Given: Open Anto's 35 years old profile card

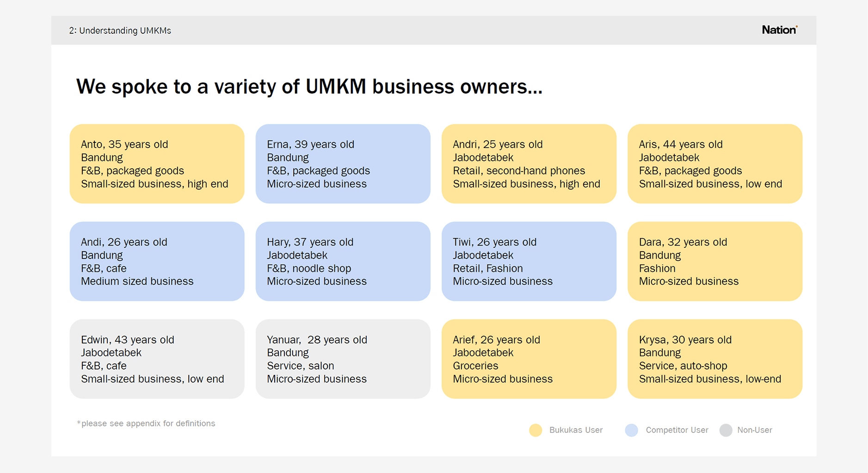Looking at the screenshot, I should click(157, 164).
